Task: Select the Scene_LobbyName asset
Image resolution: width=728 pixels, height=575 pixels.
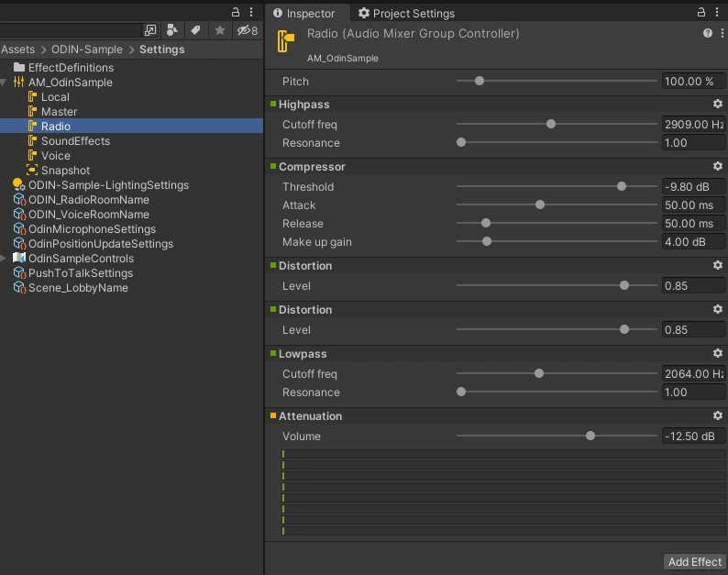Action: coord(131,288)
